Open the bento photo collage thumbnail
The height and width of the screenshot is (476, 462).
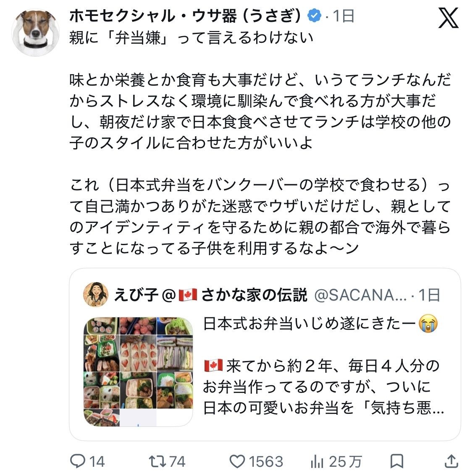(138, 372)
